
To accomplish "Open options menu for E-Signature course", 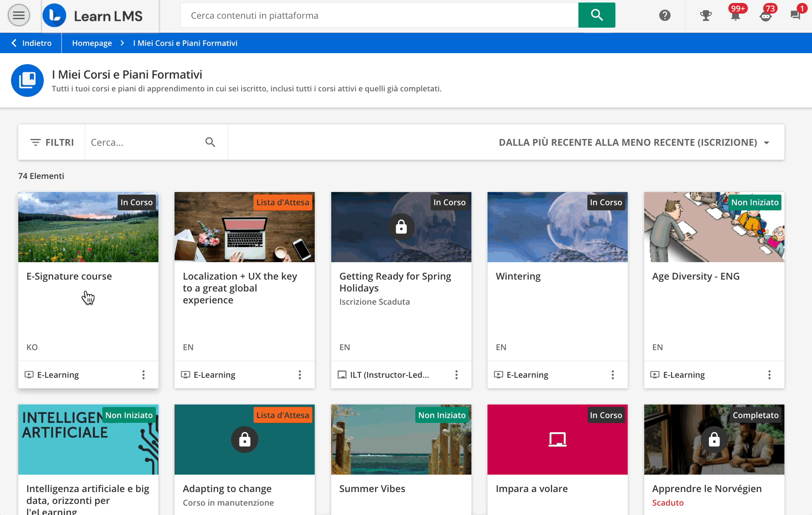I will pyautogui.click(x=144, y=375).
